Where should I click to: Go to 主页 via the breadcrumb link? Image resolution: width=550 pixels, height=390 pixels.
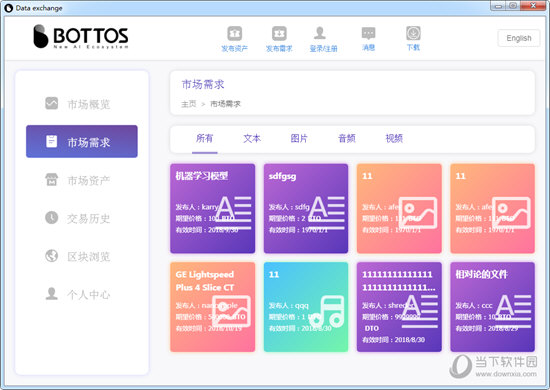click(189, 104)
